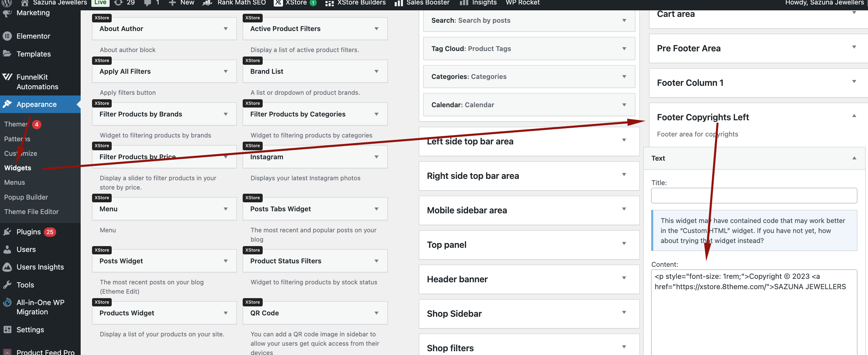Image resolution: width=868 pixels, height=355 pixels.
Task: Click the Templates folder icon
Action: pyautogui.click(x=7, y=54)
